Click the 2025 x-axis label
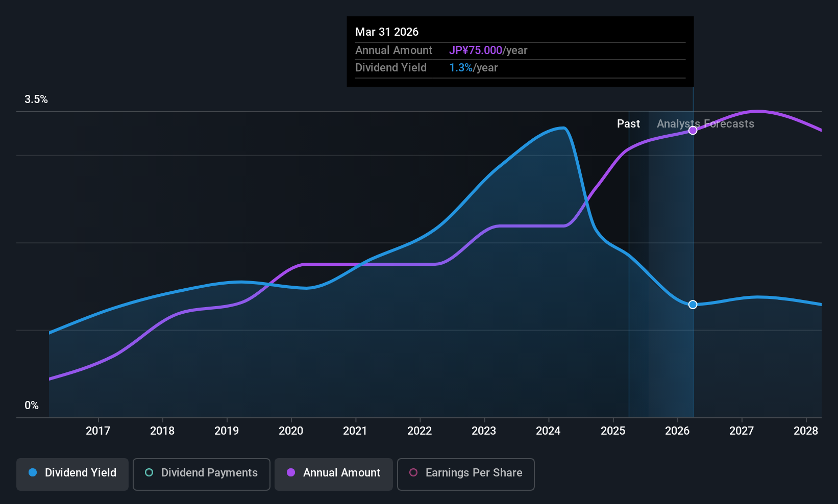The height and width of the screenshot is (504, 838). 613,431
